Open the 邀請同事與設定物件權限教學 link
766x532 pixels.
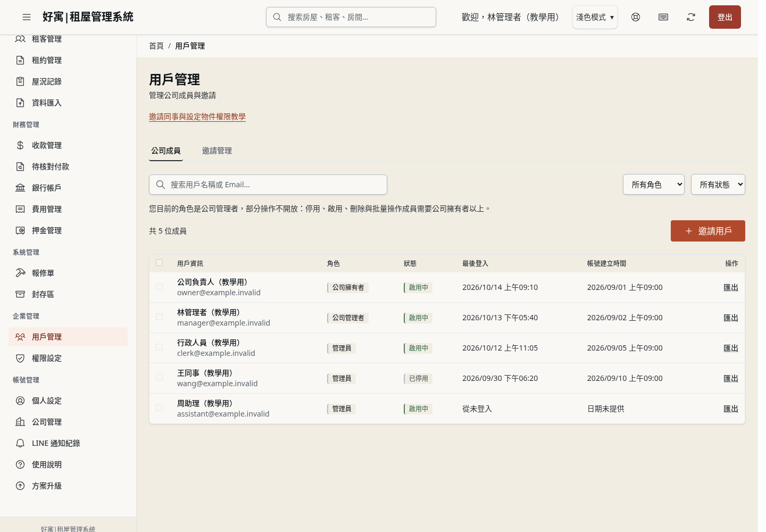[197, 117]
